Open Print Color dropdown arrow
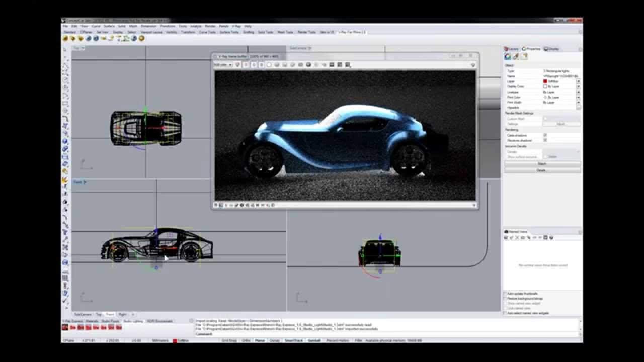Viewport: 644px width, 362px height. click(x=578, y=97)
